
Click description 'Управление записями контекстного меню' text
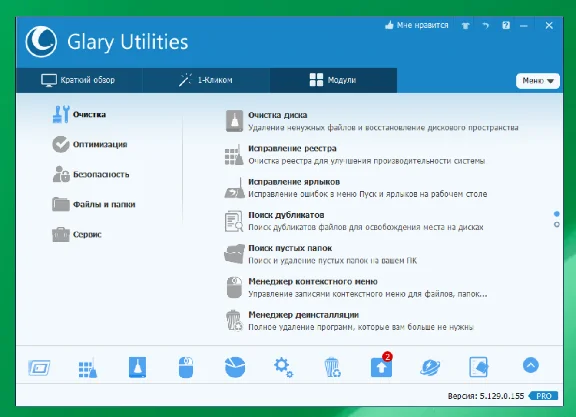point(368,294)
